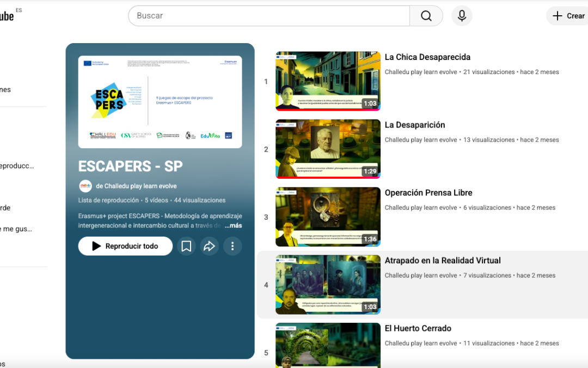
Task: Open 'Ver más tarde' in the sidebar
Action: click(x=11, y=208)
